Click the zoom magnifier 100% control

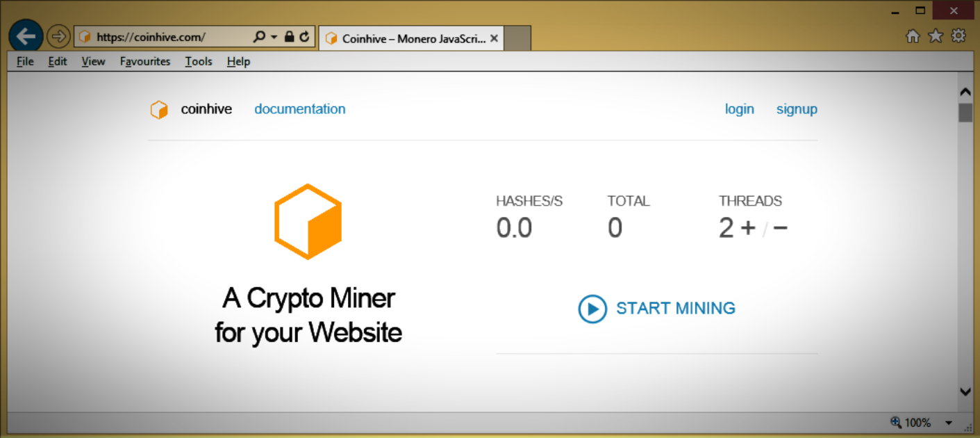[x=911, y=422]
